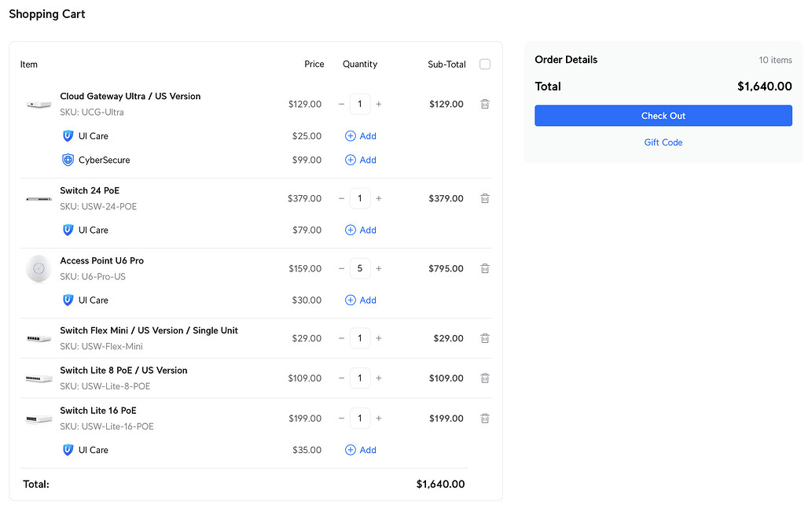Click trash icon for Access Point U6 Pro
Screen dimensions: 812x505
coord(485,269)
